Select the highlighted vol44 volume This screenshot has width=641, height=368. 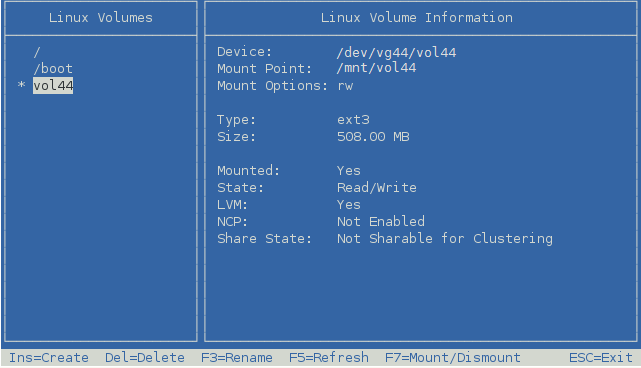[53, 85]
